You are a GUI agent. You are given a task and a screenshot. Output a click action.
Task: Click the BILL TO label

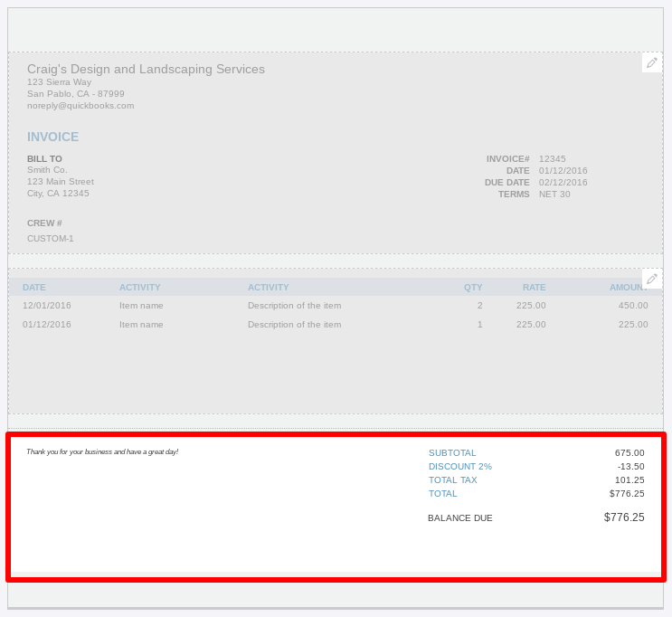pyautogui.click(x=44, y=159)
